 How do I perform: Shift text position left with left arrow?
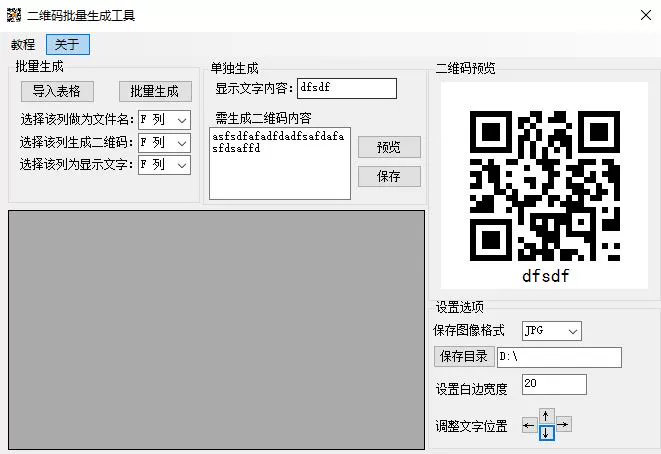point(529,425)
